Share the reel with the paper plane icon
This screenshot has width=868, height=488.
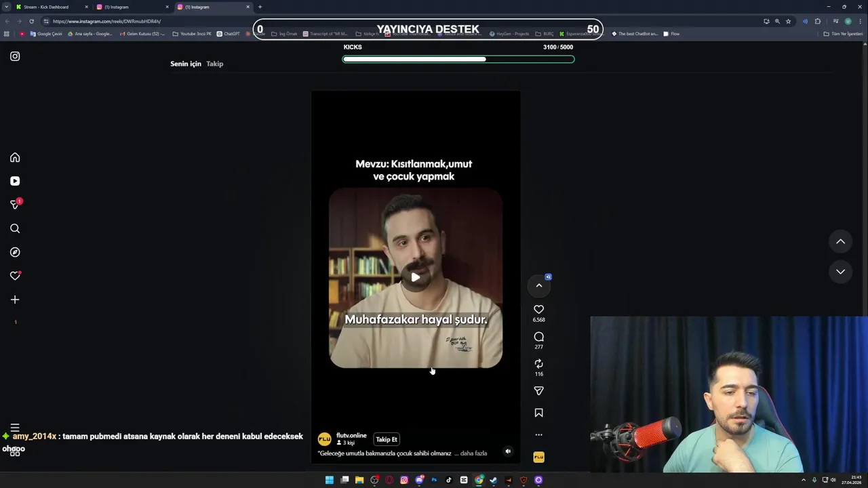[538, 391]
